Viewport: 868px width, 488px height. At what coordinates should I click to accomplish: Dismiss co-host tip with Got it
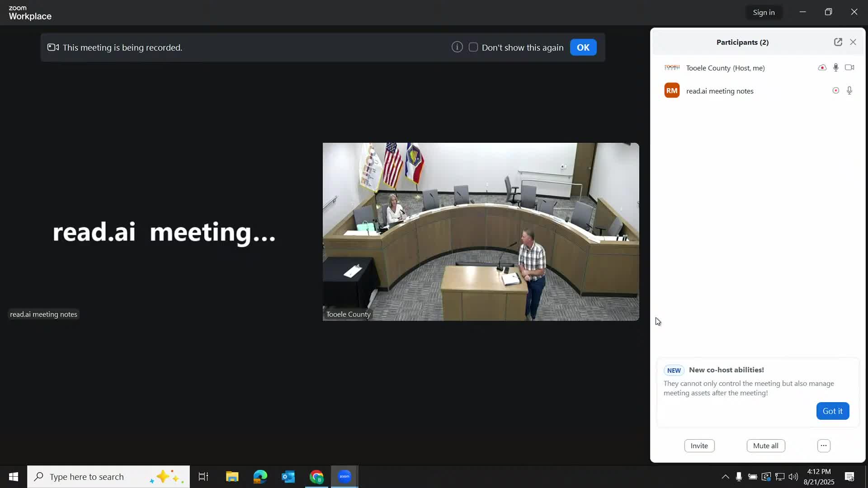tap(832, 411)
